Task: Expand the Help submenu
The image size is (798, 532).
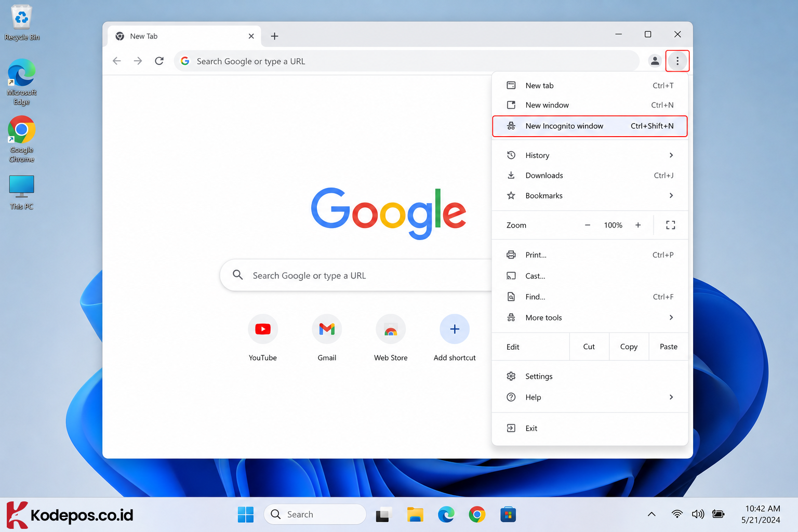Action: tap(590, 397)
